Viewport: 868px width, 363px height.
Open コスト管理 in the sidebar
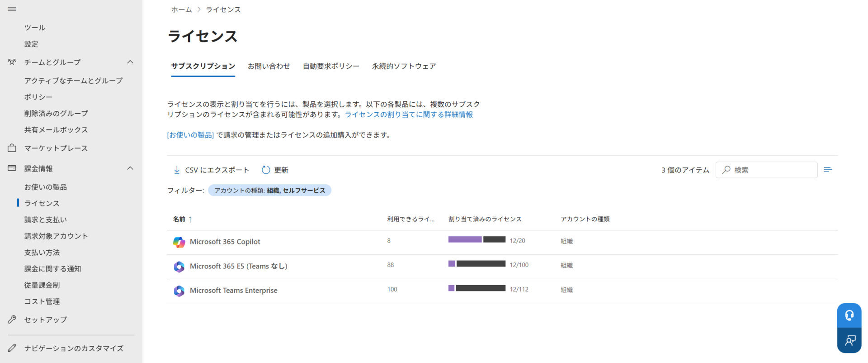[42, 301]
